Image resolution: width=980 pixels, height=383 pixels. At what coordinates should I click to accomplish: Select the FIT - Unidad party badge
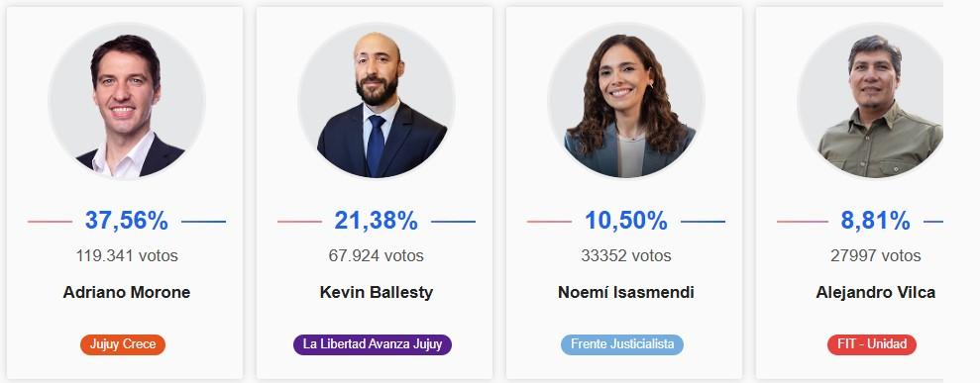874,344
